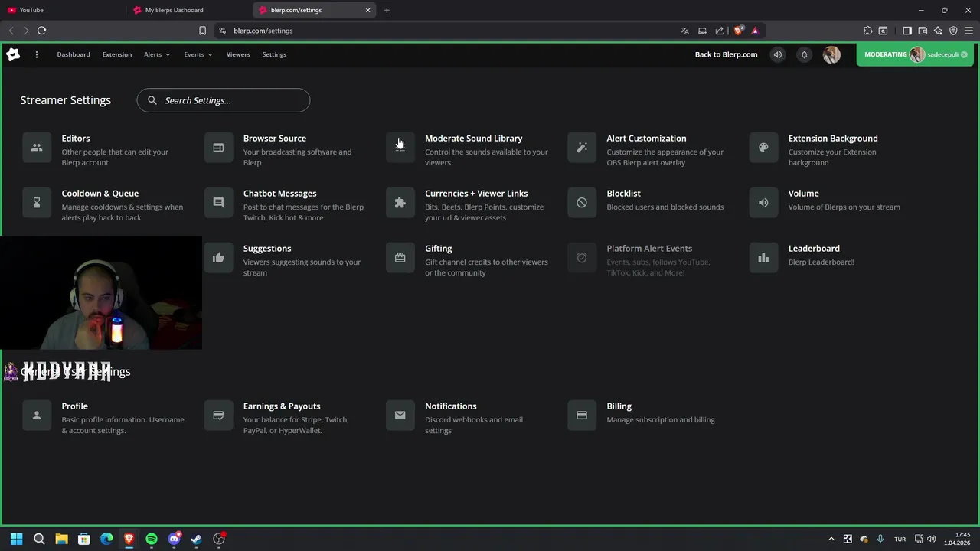Open the browser hamburger menu
Viewport: 980px width, 551px height.
969,31
